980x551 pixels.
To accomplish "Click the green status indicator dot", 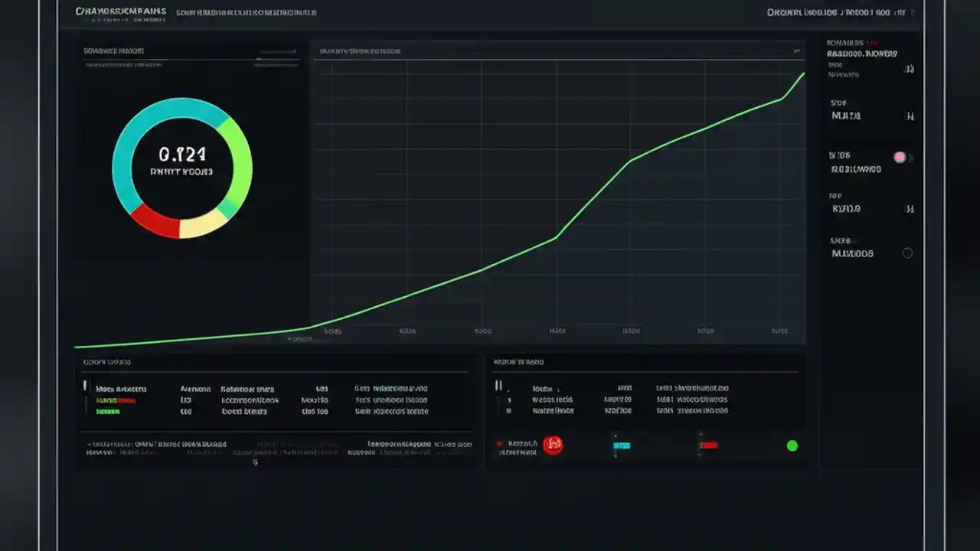I will pos(792,445).
